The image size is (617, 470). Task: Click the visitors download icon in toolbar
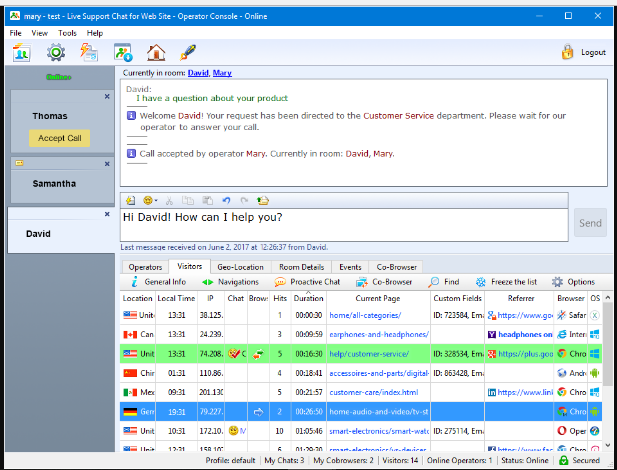coord(123,53)
